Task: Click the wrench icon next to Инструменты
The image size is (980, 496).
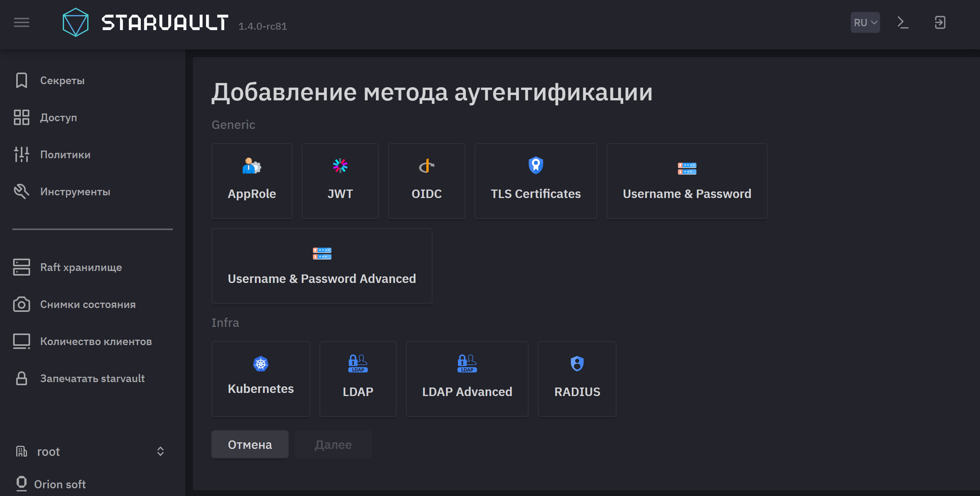Action: [22, 191]
